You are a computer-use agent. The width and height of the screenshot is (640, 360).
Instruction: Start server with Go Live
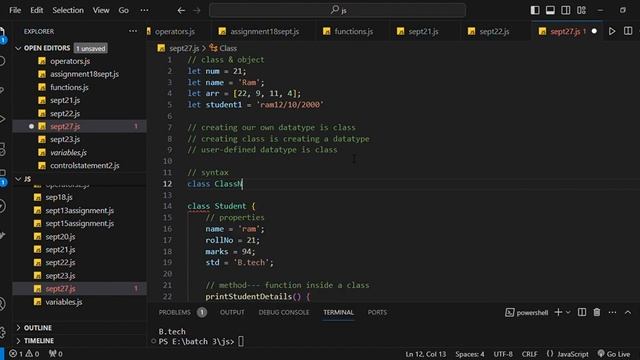click(x=614, y=354)
